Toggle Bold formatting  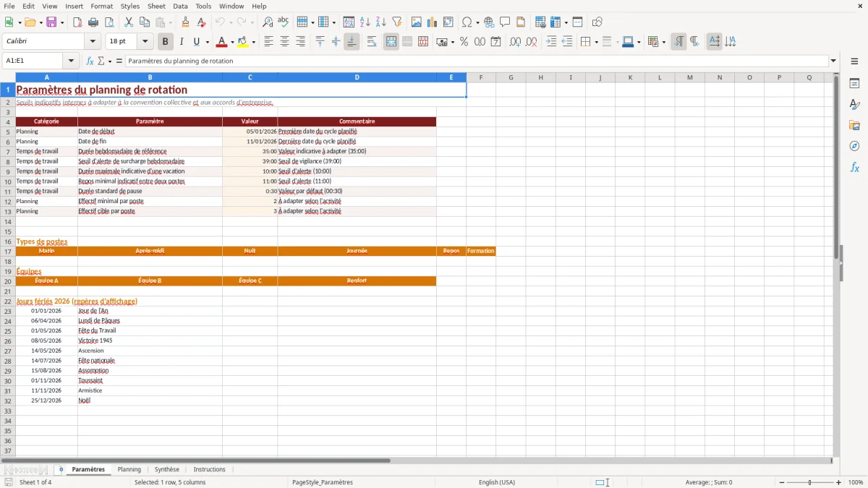tap(166, 42)
